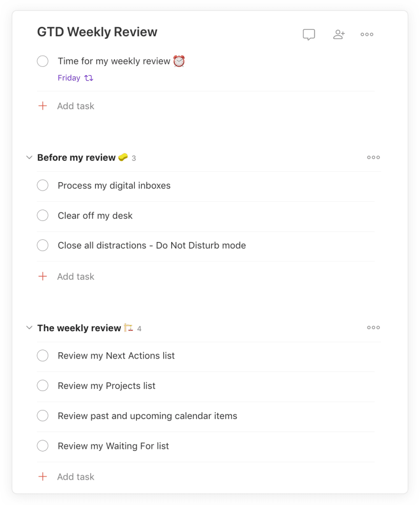Click the red plus icon under weekly review task
Viewport: 420px width, 505px height.
coord(43,106)
